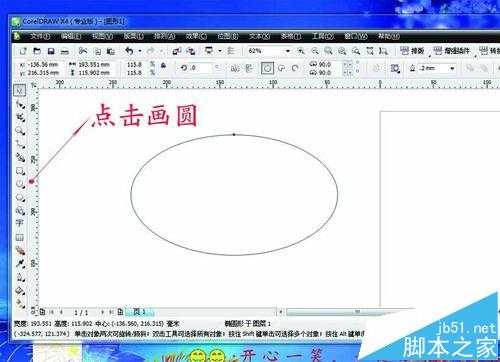Open the Help menu
The image size is (500, 362).
click(388, 36)
